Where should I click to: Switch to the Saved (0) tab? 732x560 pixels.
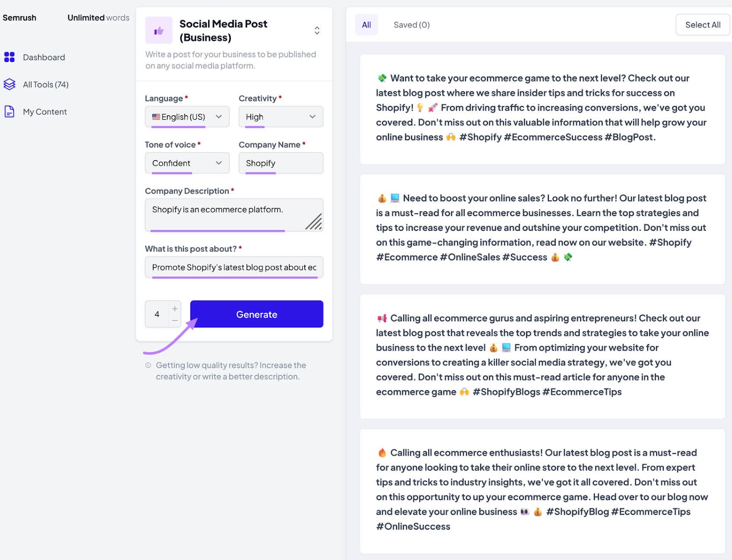point(411,25)
